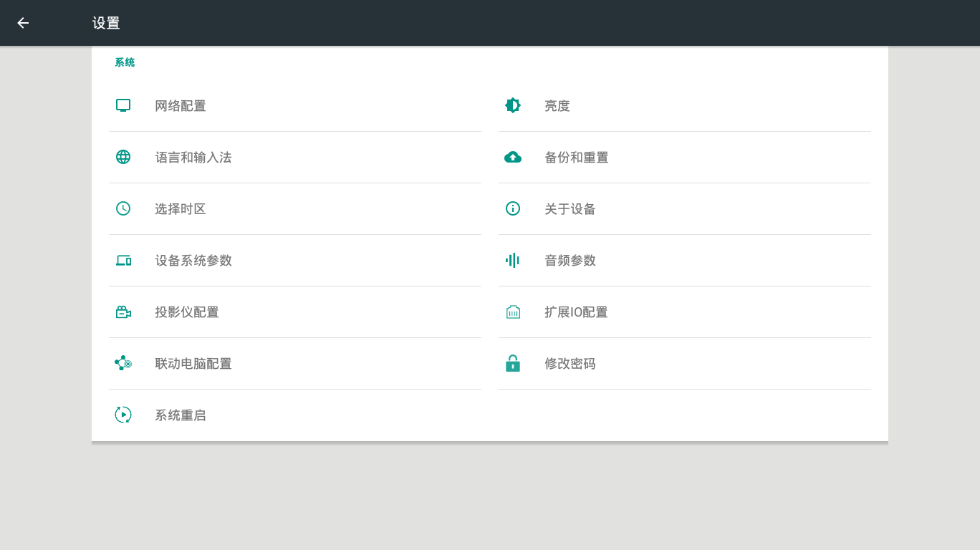Screen dimensions: 980x550
Task: Click the monitor icon for 网络配置
Action: coord(123,105)
